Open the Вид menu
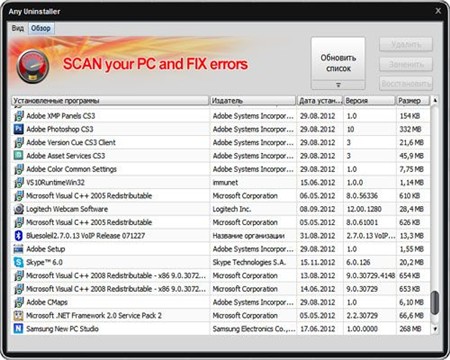450x360 pixels. (17, 28)
